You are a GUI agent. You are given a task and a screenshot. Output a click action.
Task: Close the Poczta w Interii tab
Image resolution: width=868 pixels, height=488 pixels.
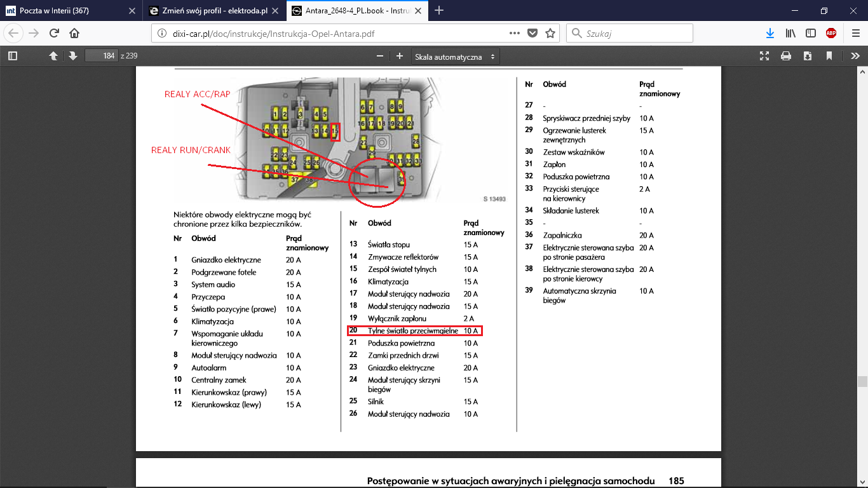point(132,11)
